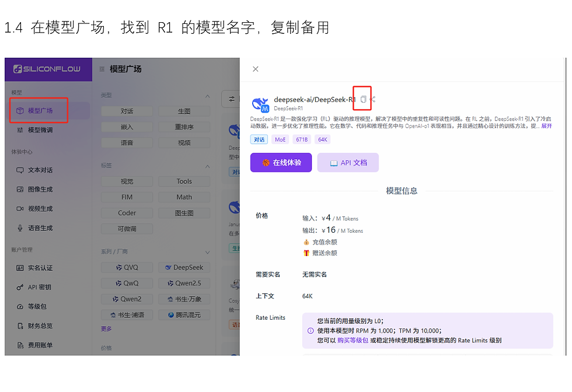Click the Rate Limits info icon

point(311,331)
